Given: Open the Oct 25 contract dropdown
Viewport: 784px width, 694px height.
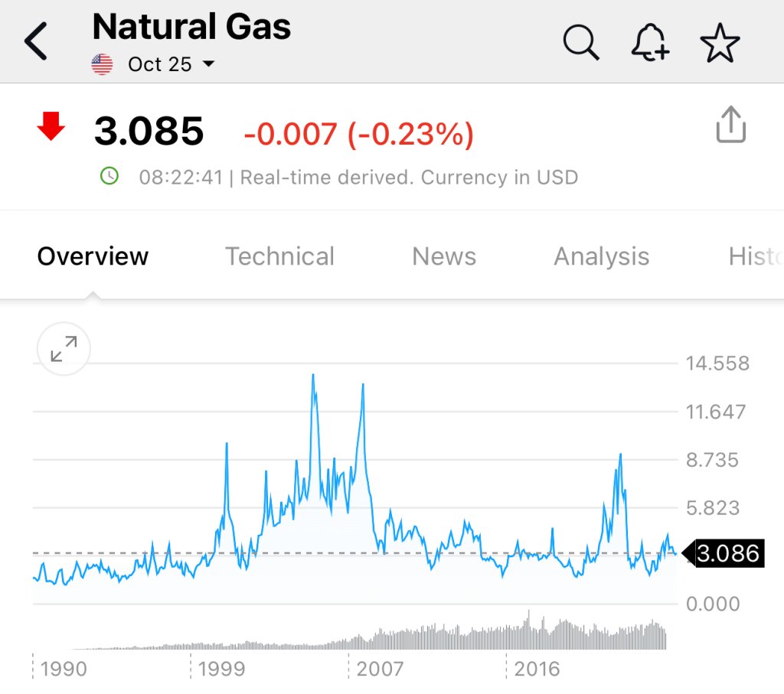Looking at the screenshot, I should [x=160, y=64].
